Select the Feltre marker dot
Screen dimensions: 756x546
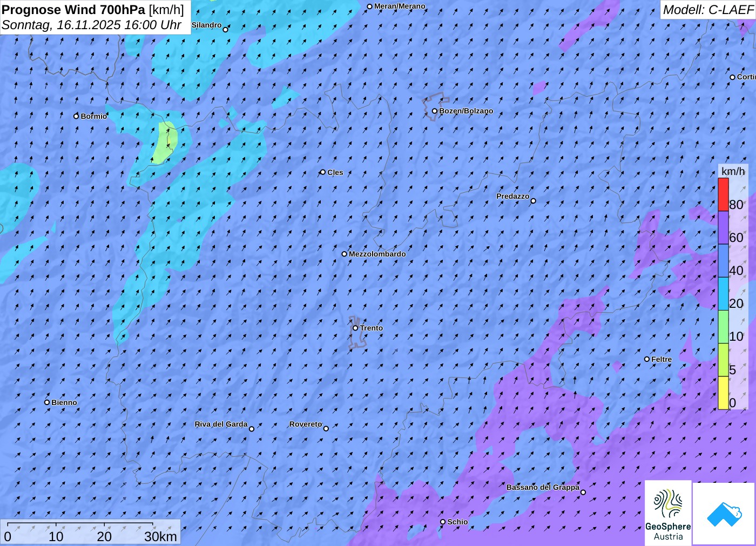647,359
